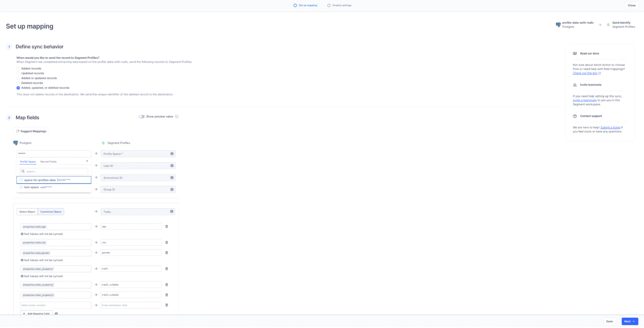Select the Deleted records radio option
The image size is (644, 328).
[18, 83]
